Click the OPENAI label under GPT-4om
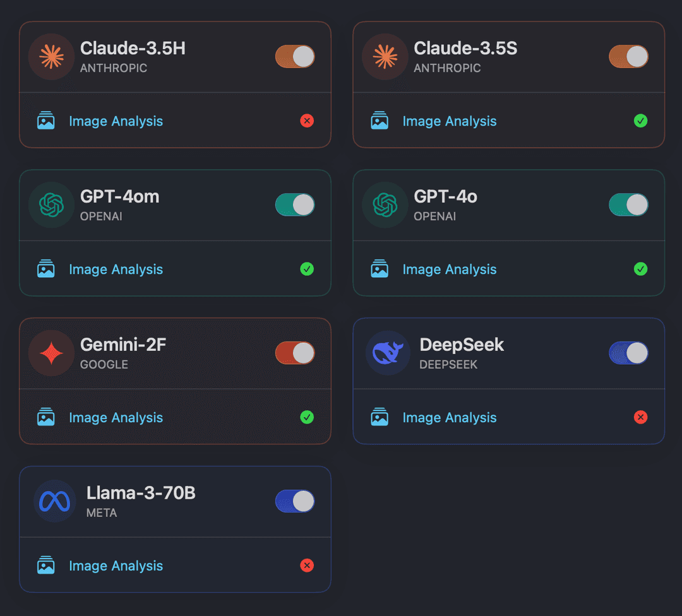Viewport: 682px width, 616px height. pos(101,216)
